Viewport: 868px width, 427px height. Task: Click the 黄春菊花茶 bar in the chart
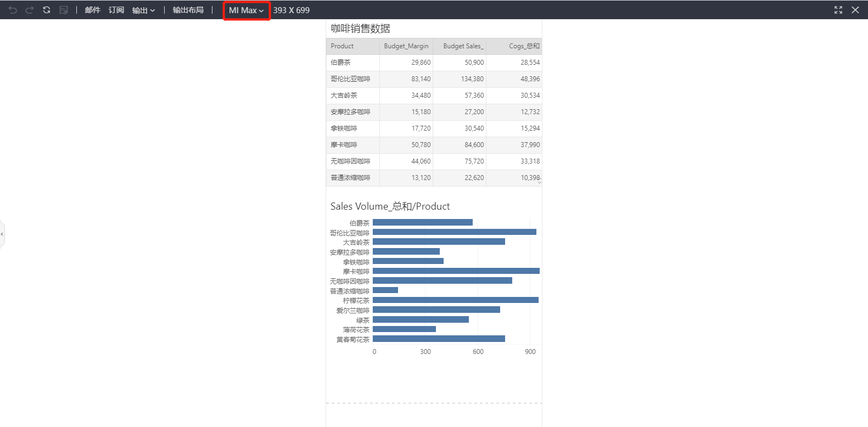coord(439,339)
